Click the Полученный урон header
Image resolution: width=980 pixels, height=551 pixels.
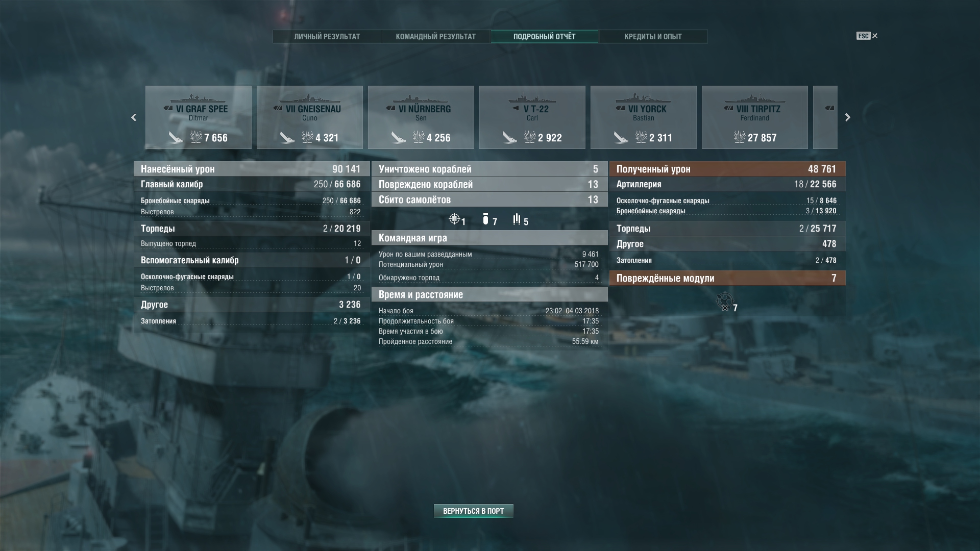[x=727, y=169]
